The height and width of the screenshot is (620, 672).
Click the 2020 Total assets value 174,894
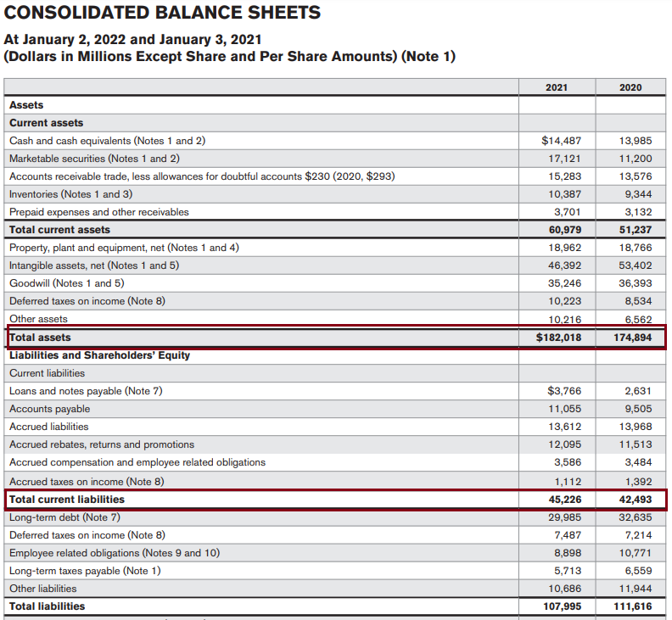633,338
